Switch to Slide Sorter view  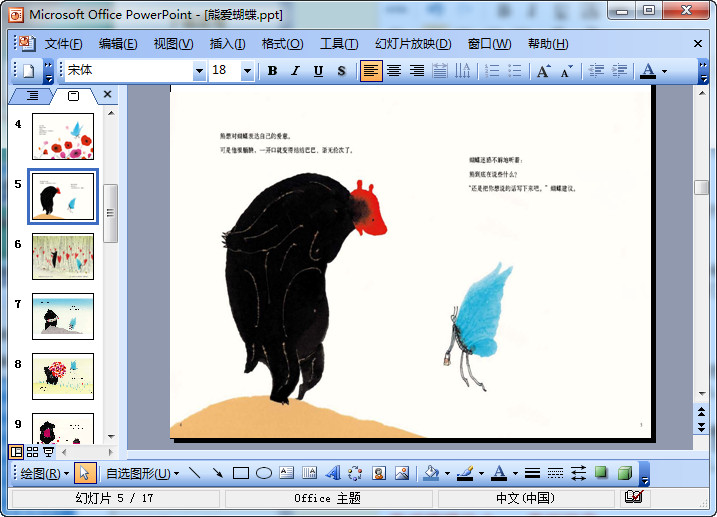pos(32,452)
